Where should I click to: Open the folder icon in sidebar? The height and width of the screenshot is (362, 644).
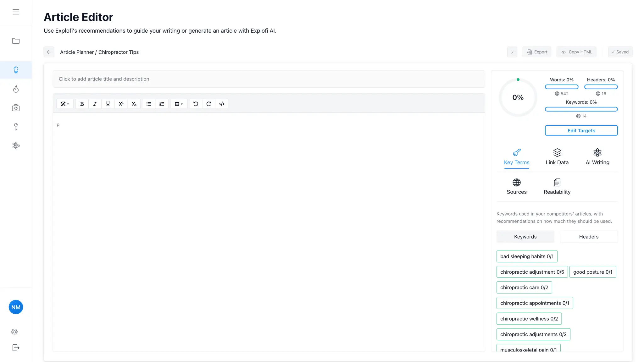[x=16, y=41]
